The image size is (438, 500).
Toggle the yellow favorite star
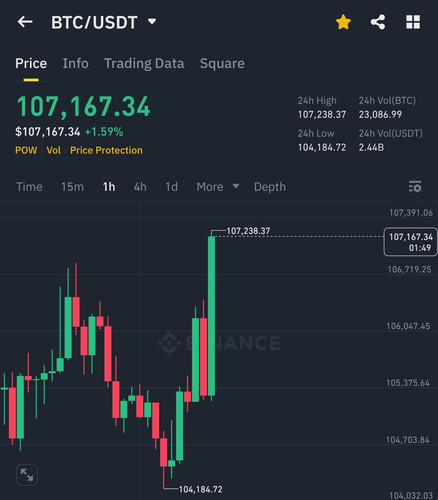[343, 22]
